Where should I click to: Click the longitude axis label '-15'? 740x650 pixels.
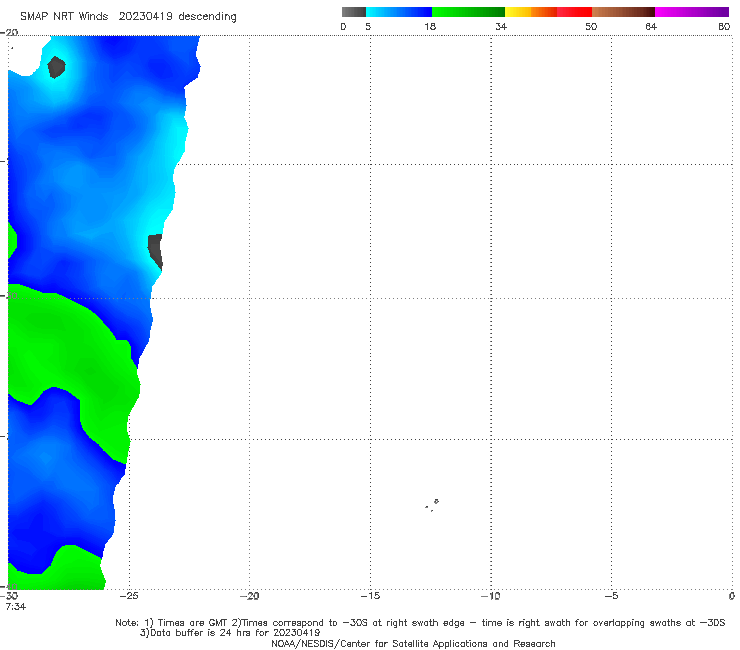coord(370,596)
